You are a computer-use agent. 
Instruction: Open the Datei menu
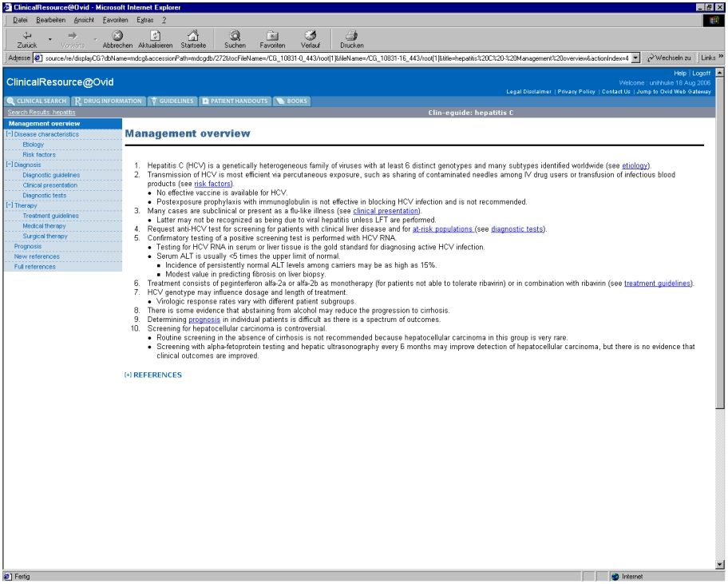[x=20, y=20]
